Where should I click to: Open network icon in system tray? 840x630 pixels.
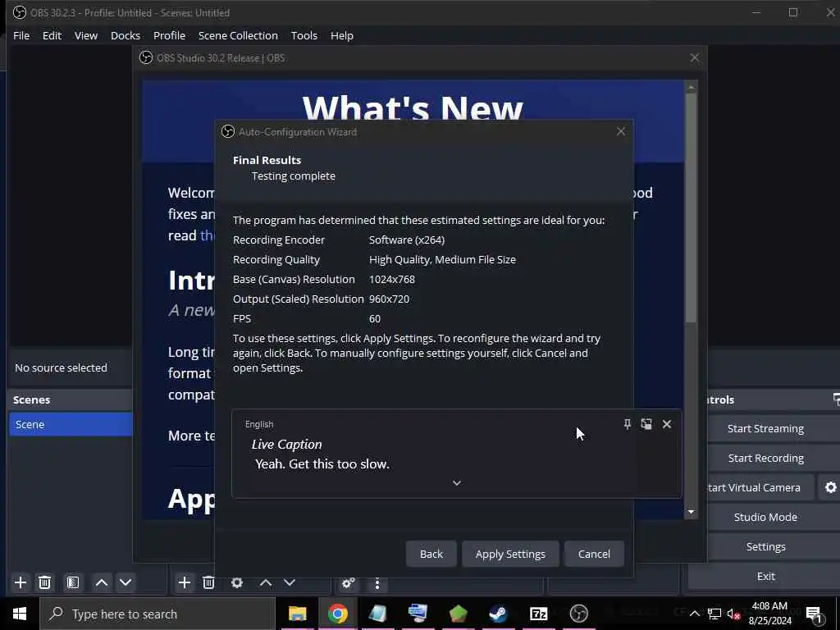tap(714, 614)
